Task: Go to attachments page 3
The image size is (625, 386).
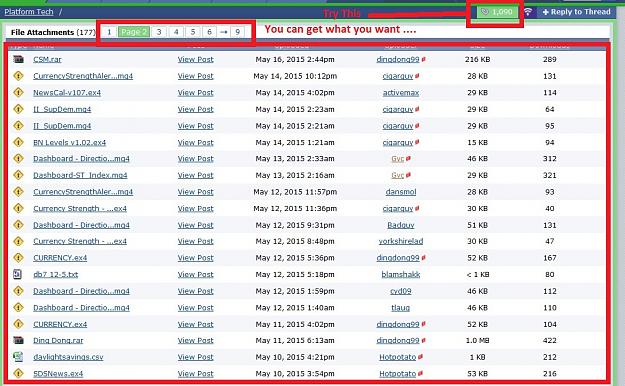Action: coord(159,32)
